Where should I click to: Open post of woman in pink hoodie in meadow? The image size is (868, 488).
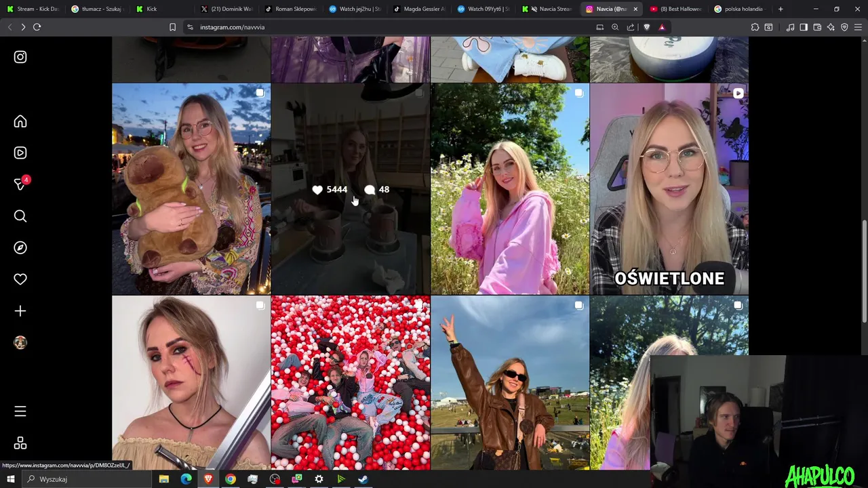(x=510, y=189)
